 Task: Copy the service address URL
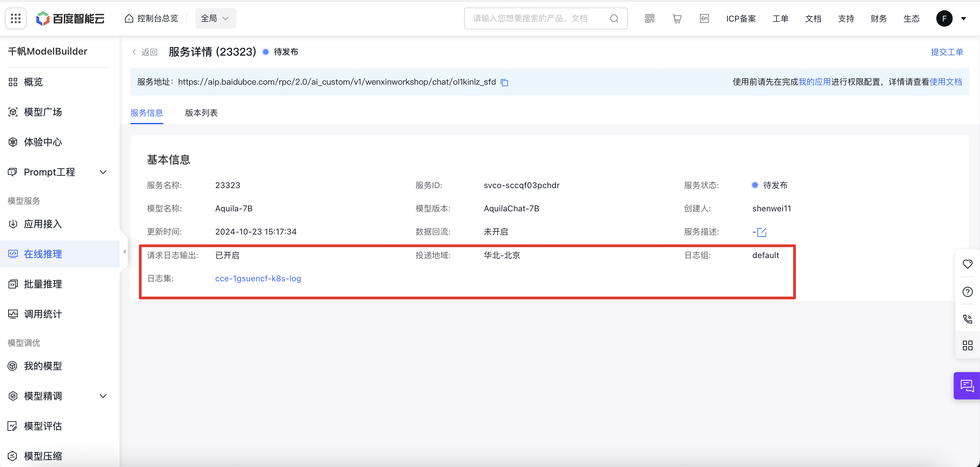(x=504, y=82)
